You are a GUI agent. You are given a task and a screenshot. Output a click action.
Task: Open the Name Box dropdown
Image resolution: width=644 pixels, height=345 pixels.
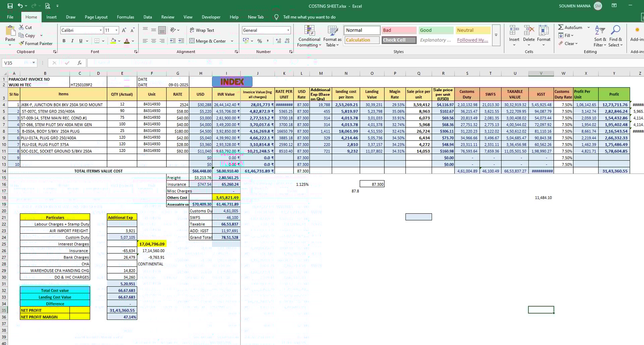(x=34, y=63)
